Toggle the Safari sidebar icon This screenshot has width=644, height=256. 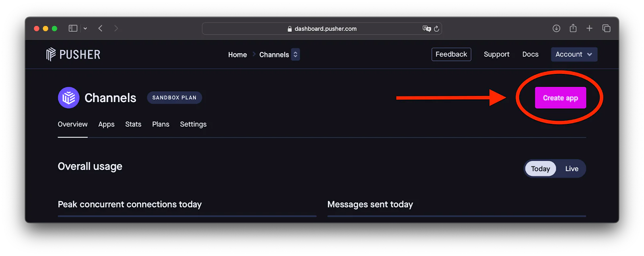[73, 28]
